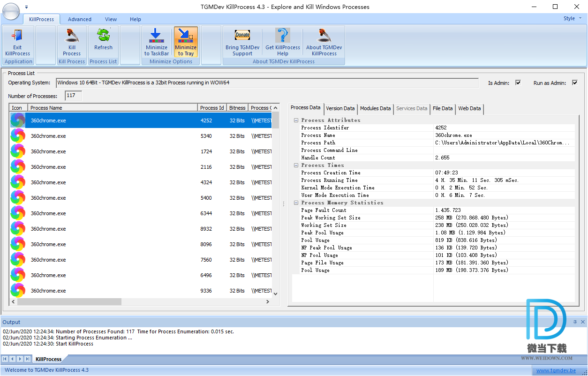The image size is (588, 376).
Task: Open the Help ribbon tab
Action: click(136, 19)
